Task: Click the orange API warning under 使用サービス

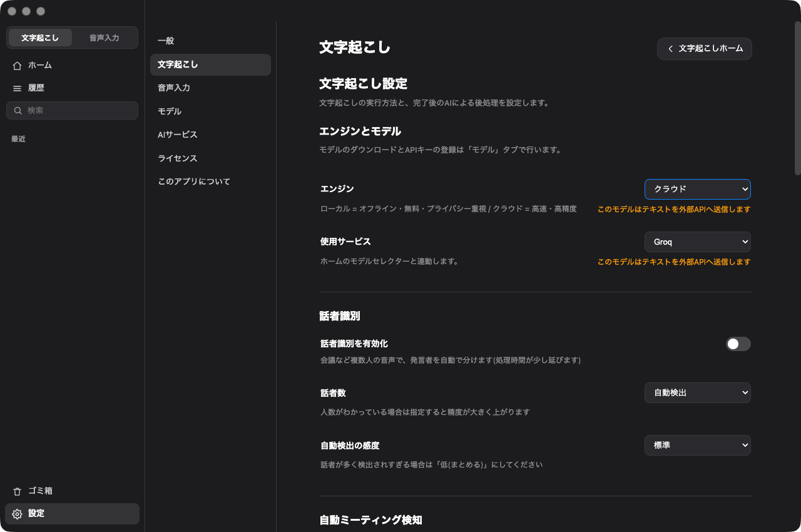Action: [x=674, y=262]
